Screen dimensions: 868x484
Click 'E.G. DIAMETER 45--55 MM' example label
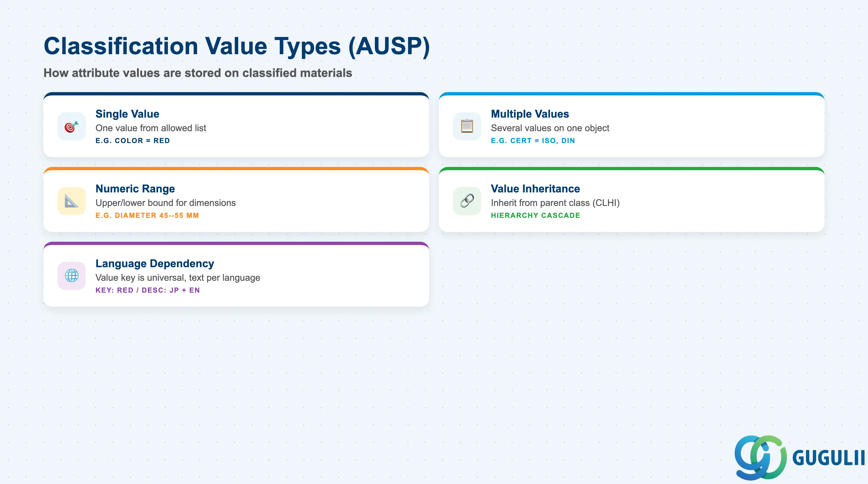pos(147,215)
